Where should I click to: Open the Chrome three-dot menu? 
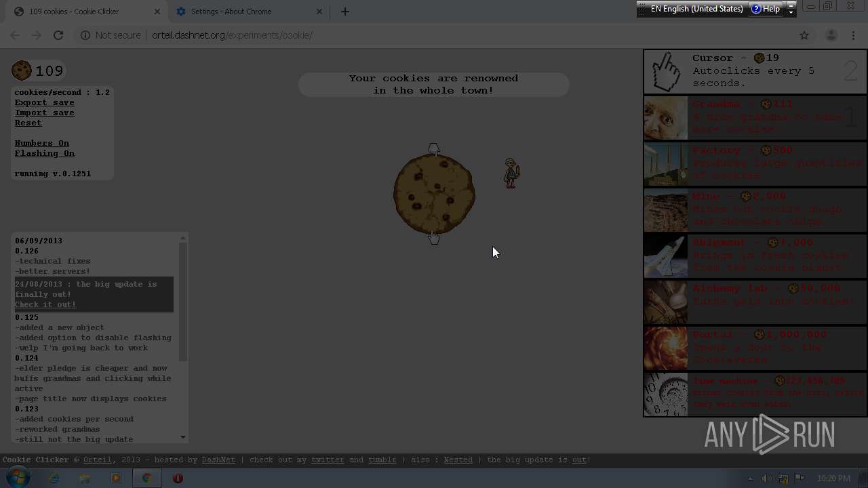coord(853,35)
